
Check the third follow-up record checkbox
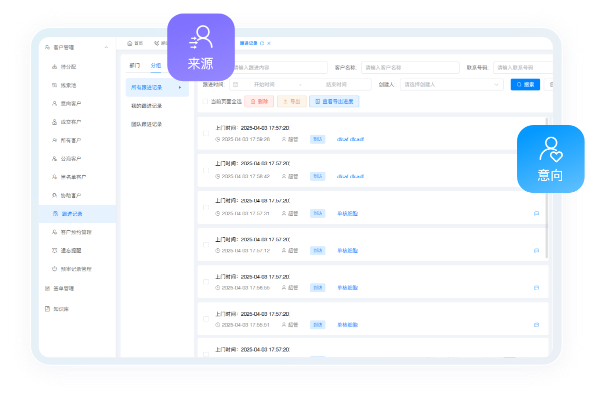click(x=206, y=208)
